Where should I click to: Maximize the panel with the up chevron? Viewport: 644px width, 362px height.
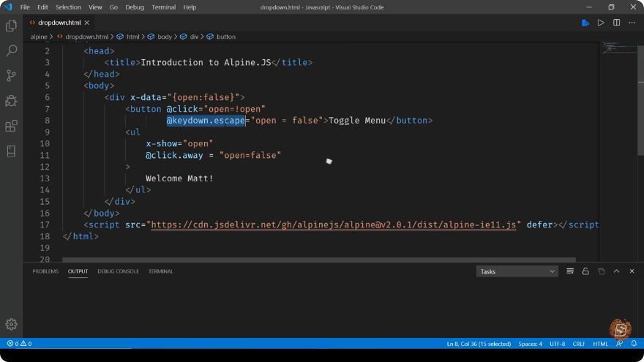coord(616,271)
